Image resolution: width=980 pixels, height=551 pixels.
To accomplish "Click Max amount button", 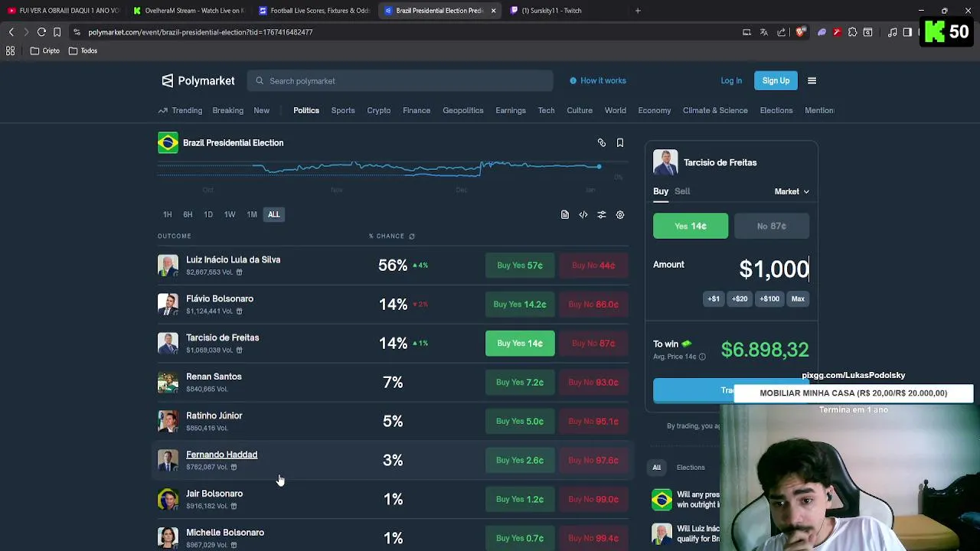I will (x=798, y=299).
